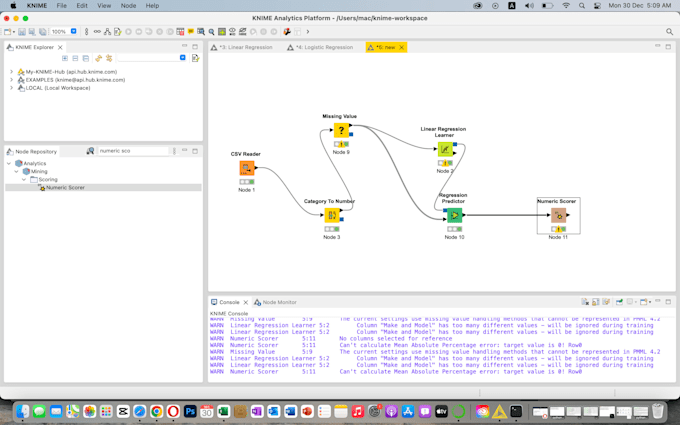The height and width of the screenshot is (425, 680).
Task: Click the green add-node toolbar icon
Action: pos(222,32)
